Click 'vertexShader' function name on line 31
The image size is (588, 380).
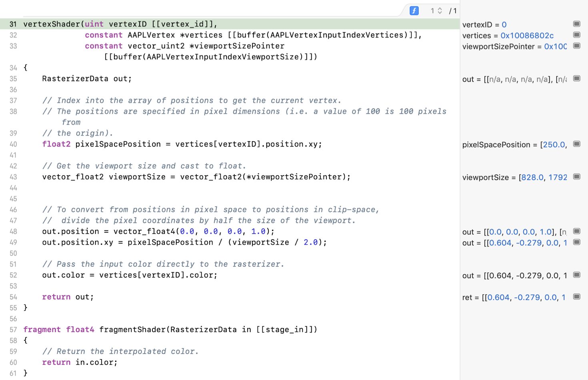tap(52, 24)
